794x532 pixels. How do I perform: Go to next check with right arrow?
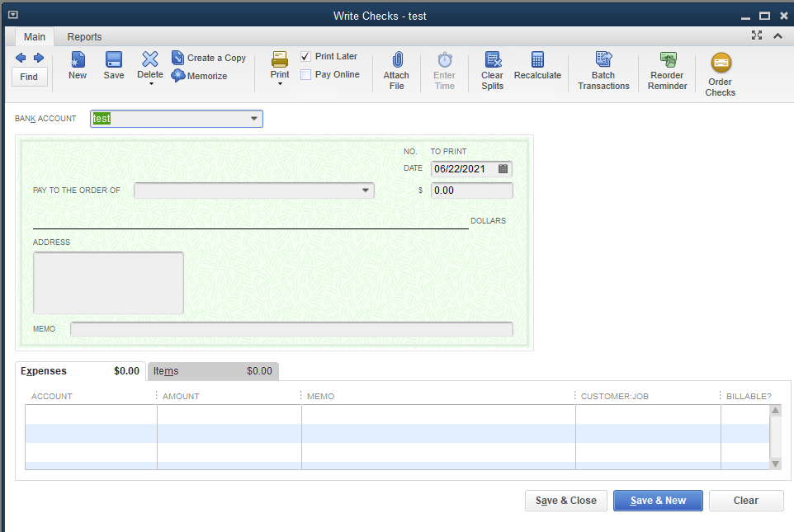[39, 58]
